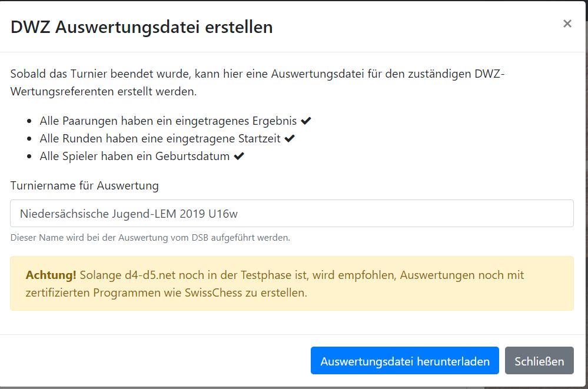This screenshot has width=588, height=389.
Task: Click the intro paragraph about DWZ-Wertungsreferenten
Action: pyautogui.click(x=257, y=82)
